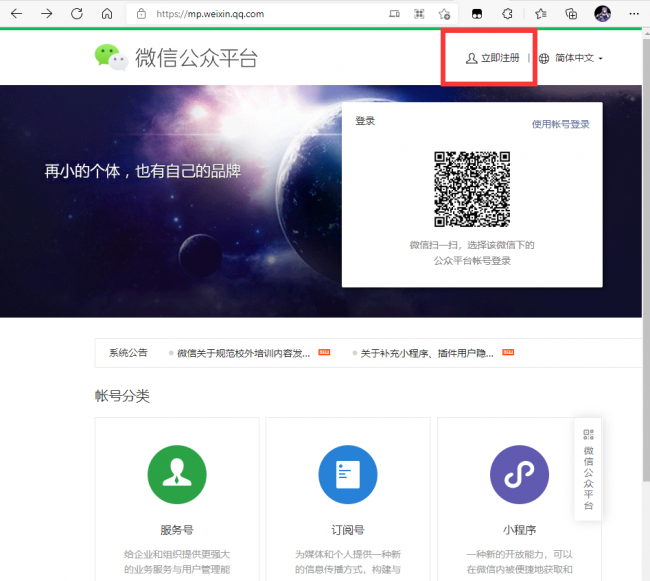
Task: Open the browser home page
Action: click(107, 14)
